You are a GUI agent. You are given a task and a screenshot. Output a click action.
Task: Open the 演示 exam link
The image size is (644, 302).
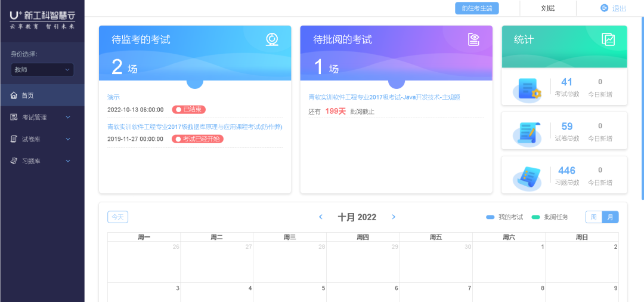click(113, 97)
